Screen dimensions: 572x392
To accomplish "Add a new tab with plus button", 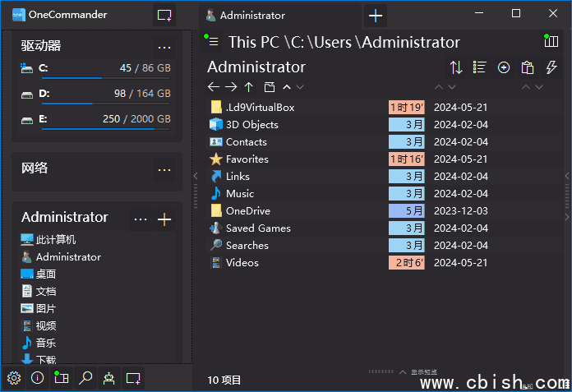I will (x=376, y=15).
